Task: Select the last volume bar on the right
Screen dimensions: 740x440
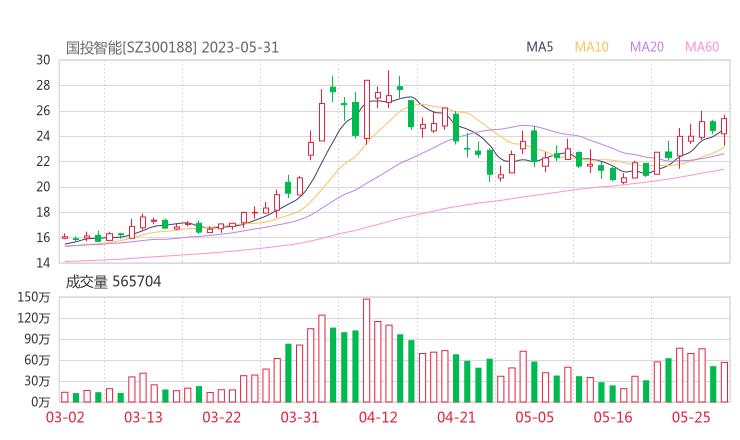Action: coord(724,382)
